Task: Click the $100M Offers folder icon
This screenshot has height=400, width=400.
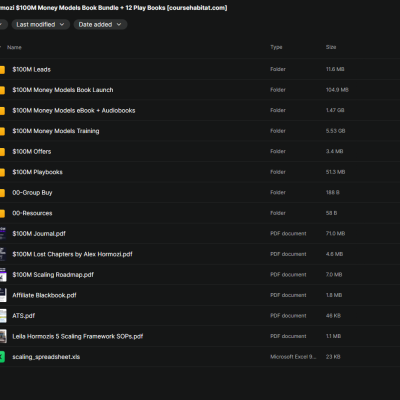Action: coord(2,152)
